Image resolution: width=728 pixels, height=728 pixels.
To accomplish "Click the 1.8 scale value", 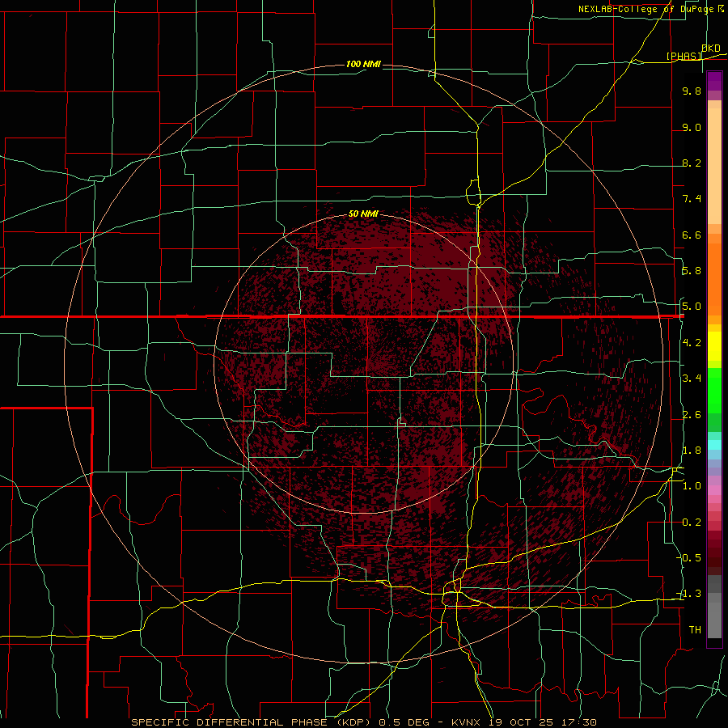I will pyautogui.click(x=692, y=451).
